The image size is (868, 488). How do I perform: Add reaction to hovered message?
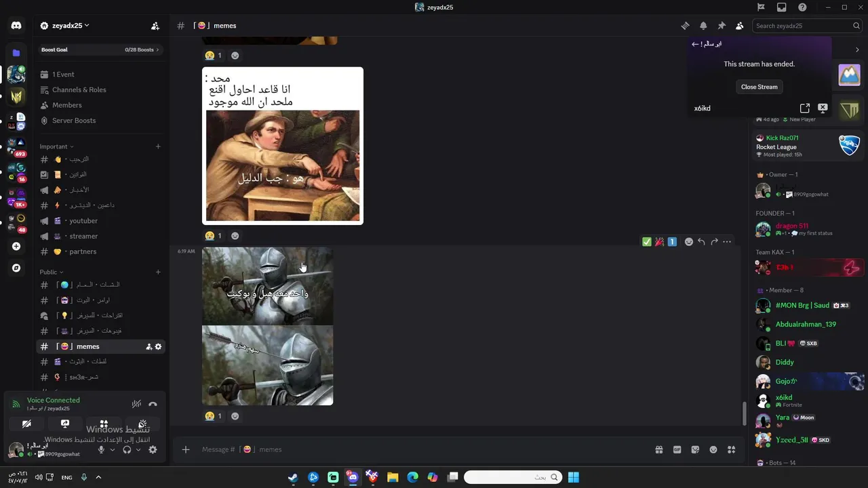click(689, 242)
